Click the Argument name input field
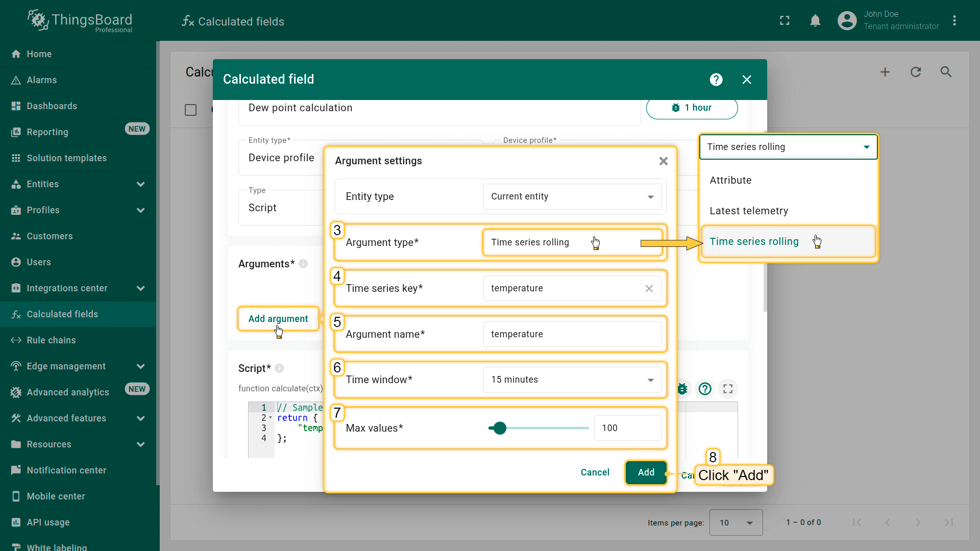The height and width of the screenshot is (551, 980). (572, 334)
